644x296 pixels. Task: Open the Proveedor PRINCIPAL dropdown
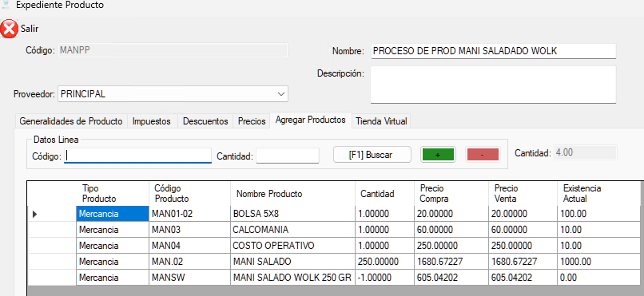[x=173, y=94]
